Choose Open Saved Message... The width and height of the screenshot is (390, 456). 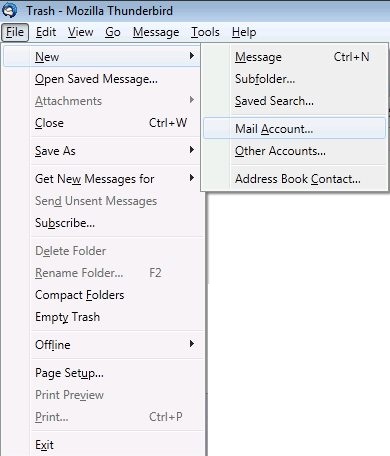coord(103,79)
